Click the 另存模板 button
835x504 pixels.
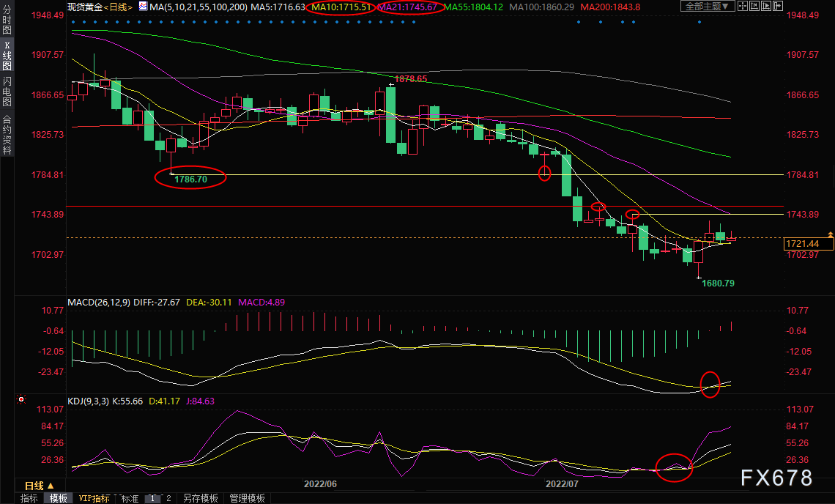[x=201, y=498]
